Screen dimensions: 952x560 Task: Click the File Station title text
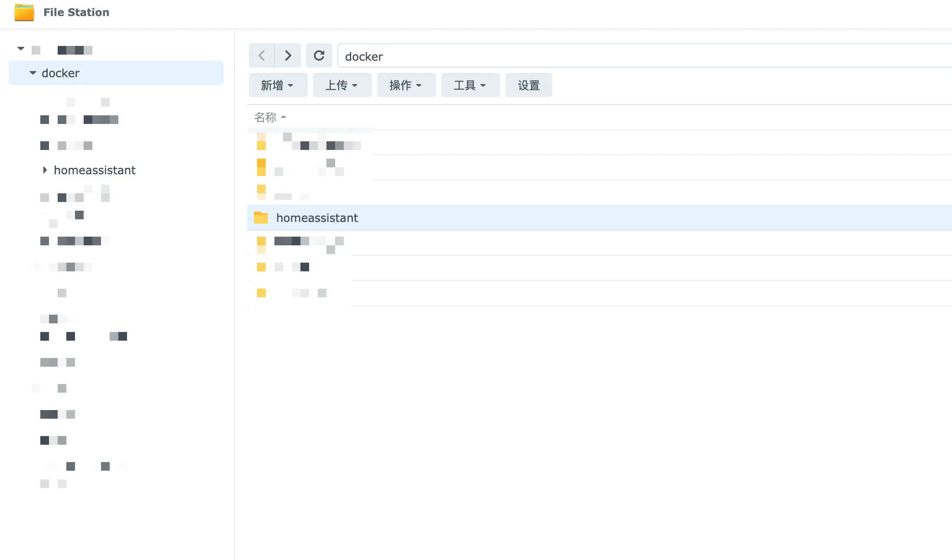(76, 13)
